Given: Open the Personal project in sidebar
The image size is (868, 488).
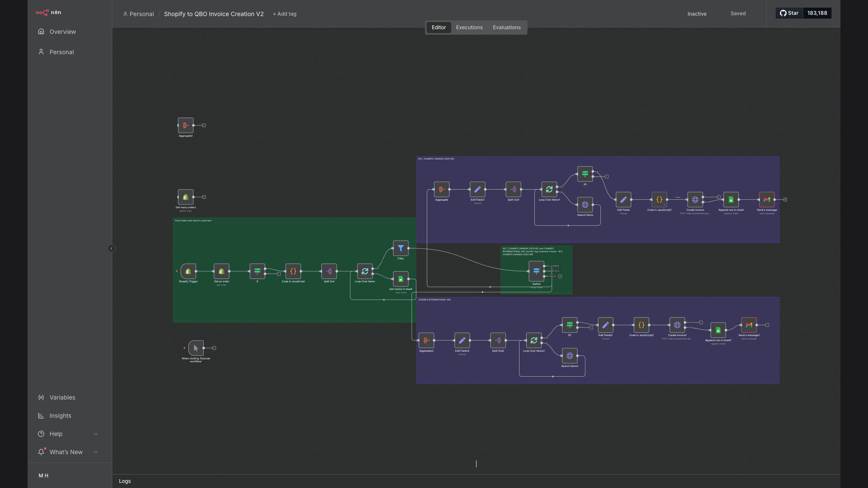Looking at the screenshot, I should tap(61, 52).
